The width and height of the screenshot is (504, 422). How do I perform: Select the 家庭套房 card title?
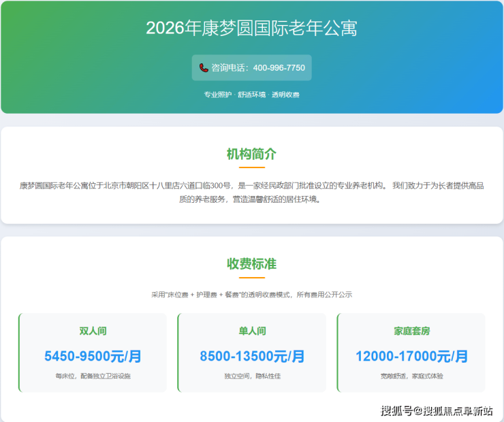pos(411,331)
